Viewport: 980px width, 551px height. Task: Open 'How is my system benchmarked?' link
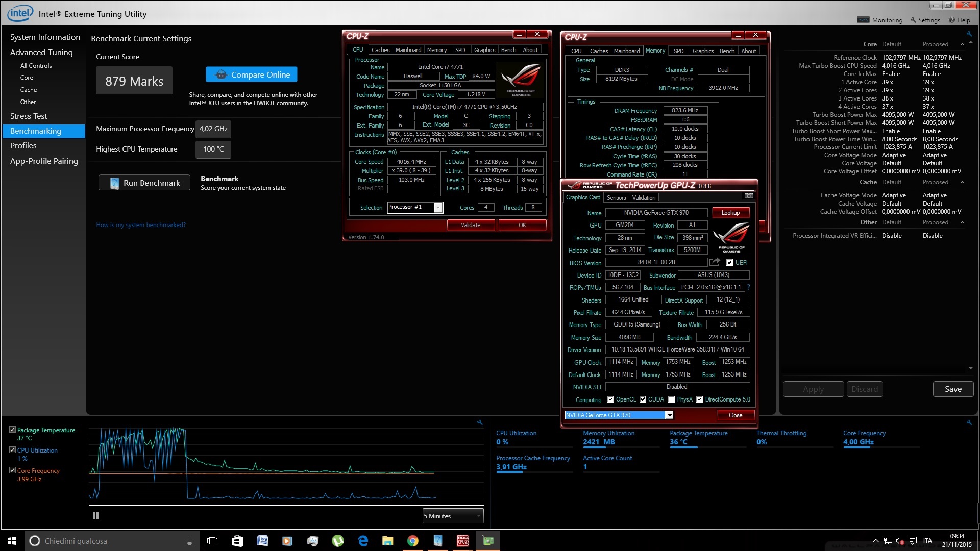pyautogui.click(x=141, y=225)
